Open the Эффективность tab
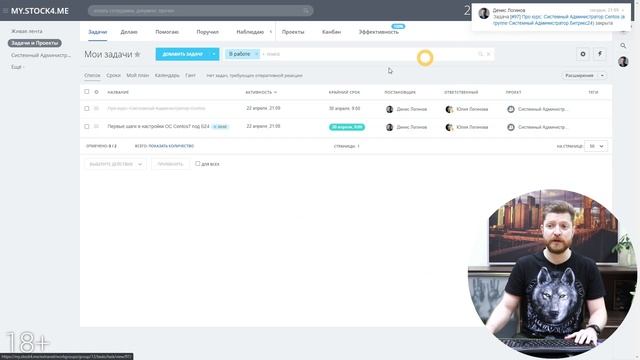 (379, 32)
